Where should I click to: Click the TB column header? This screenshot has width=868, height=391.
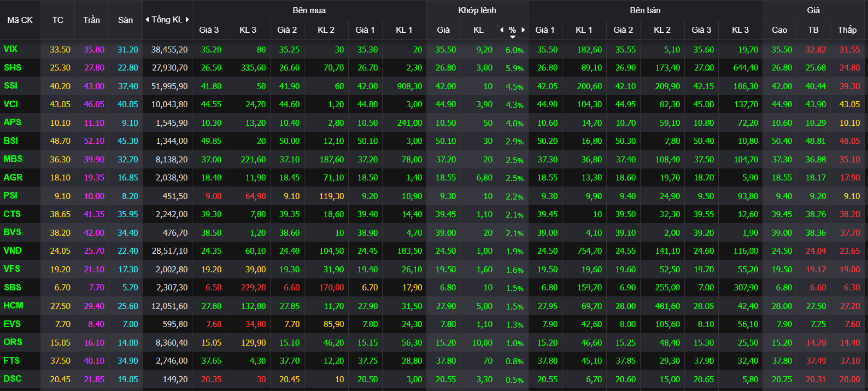click(813, 30)
